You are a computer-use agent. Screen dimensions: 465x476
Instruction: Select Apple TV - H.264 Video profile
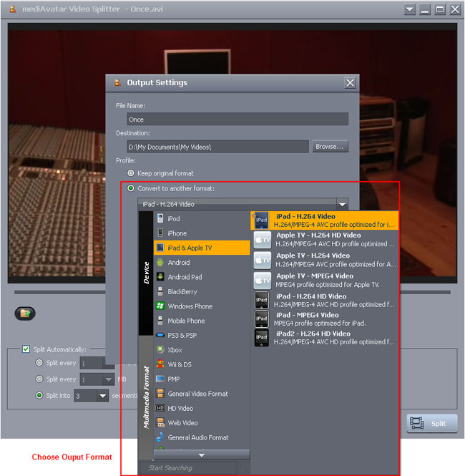point(325,260)
